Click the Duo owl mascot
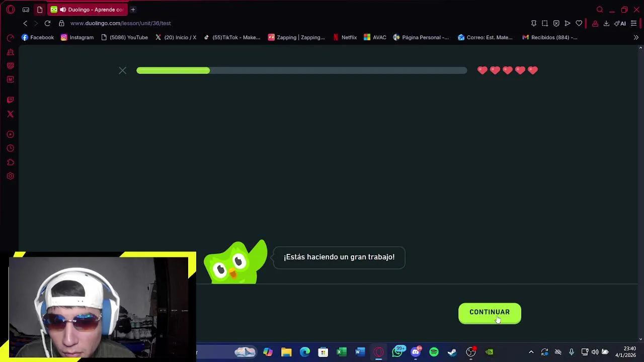644x362 pixels. click(235, 262)
